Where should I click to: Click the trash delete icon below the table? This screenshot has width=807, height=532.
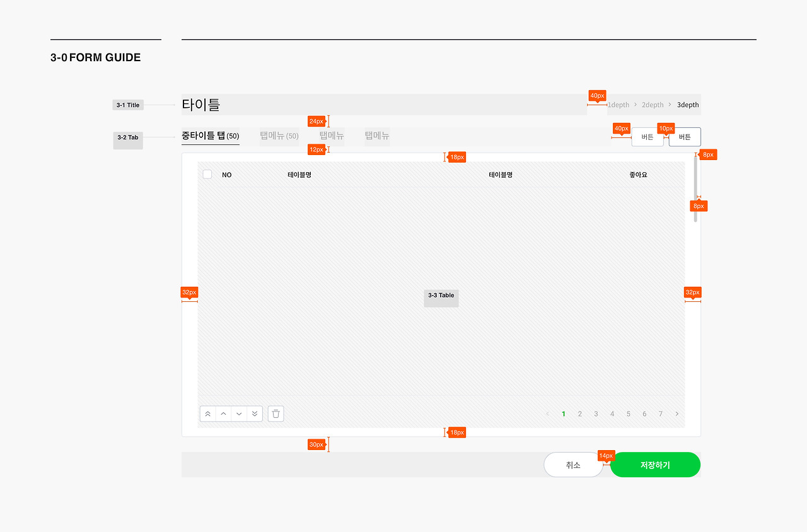point(276,413)
